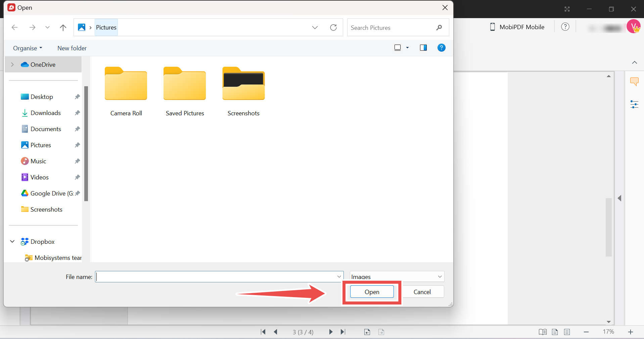Expand the address bar history dropdown
This screenshot has height=339, width=644.
(315, 27)
